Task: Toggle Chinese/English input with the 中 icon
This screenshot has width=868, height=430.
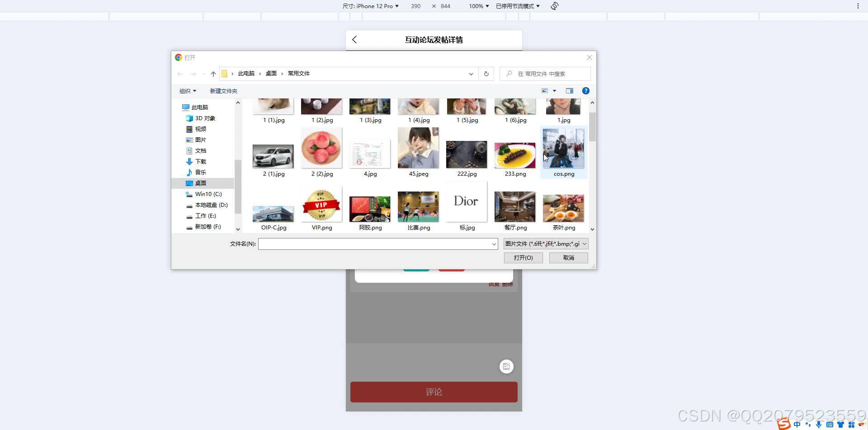Action: click(797, 424)
